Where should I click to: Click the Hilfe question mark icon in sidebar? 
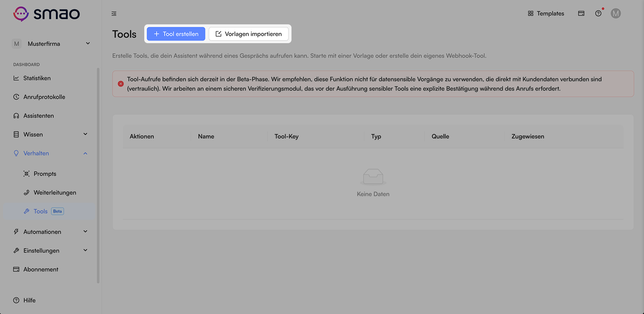16,300
